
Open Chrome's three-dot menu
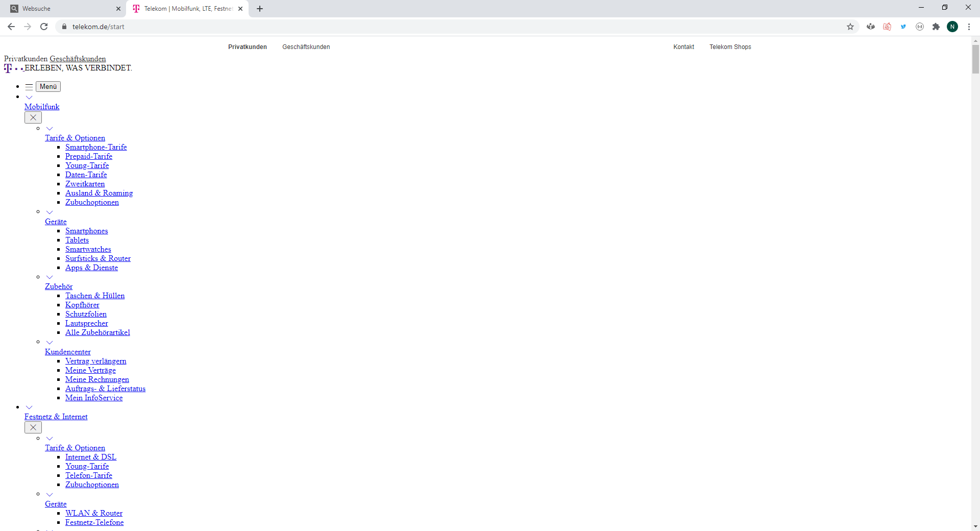coord(969,27)
